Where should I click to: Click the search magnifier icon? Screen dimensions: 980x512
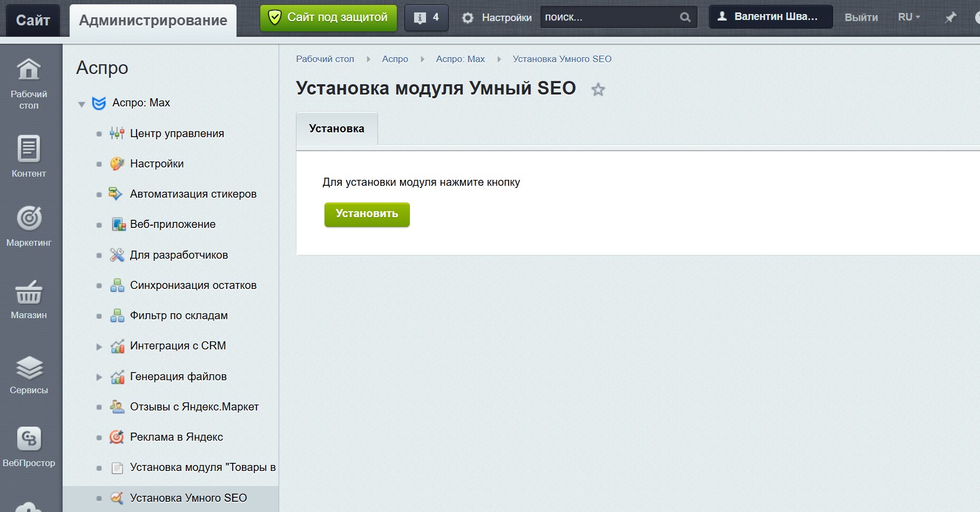point(685,17)
